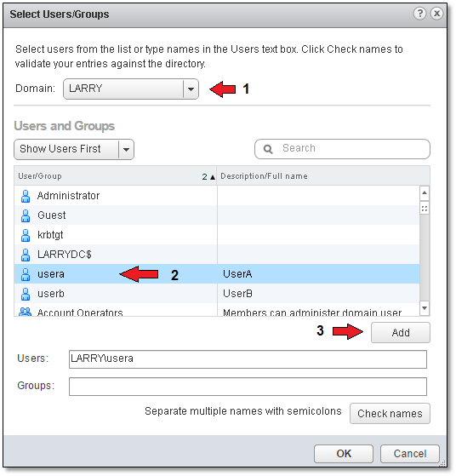
Task: Click the Account Operators group icon
Action: pos(26,312)
